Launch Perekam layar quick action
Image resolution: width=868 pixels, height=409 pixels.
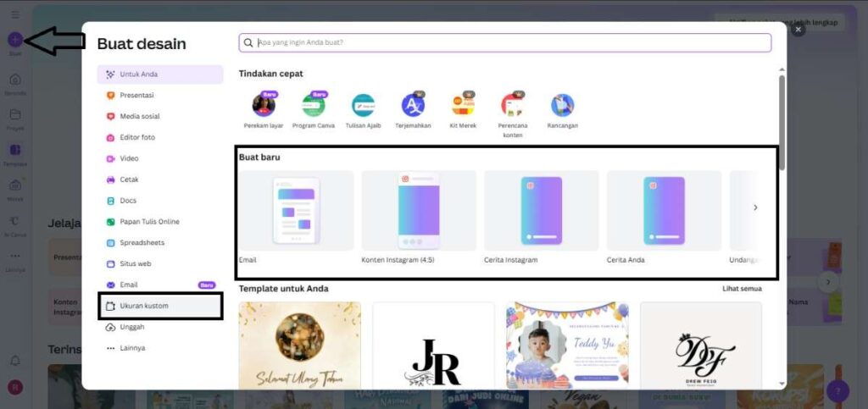pos(264,105)
